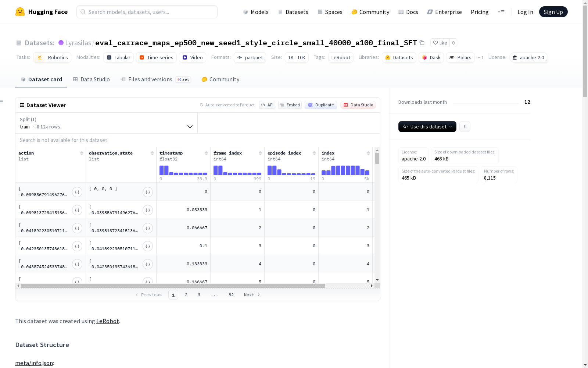Focus the search models input field
The width and height of the screenshot is (588, 368).
pyautogui.click(x=147, y=12)
